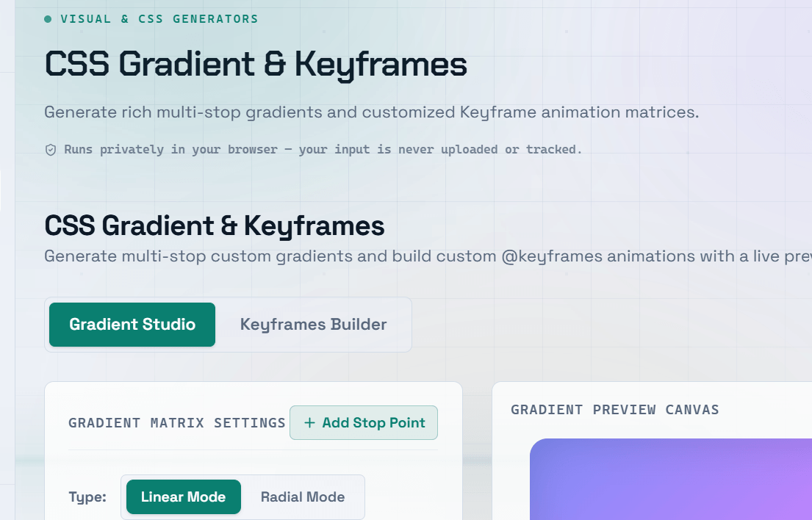Click the green dot beside Visual & CSS Generators
This screenshot has height=520, width=812.
point(48,19)
